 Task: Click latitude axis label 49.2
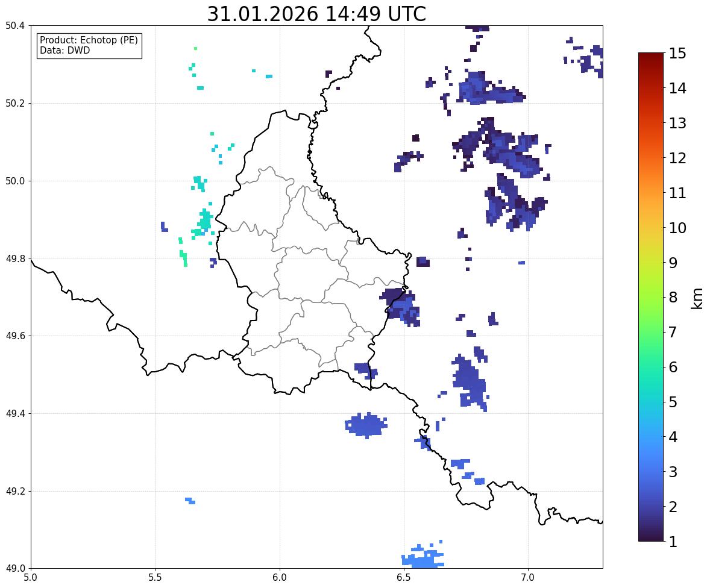tap(15, 491)
